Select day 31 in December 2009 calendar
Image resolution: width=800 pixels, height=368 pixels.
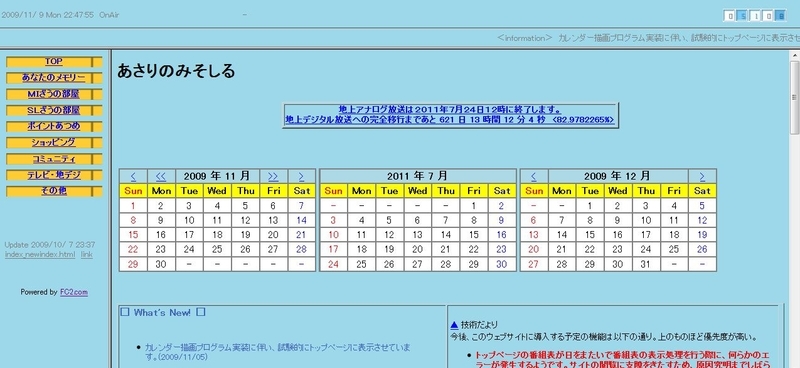click(646, 264)
